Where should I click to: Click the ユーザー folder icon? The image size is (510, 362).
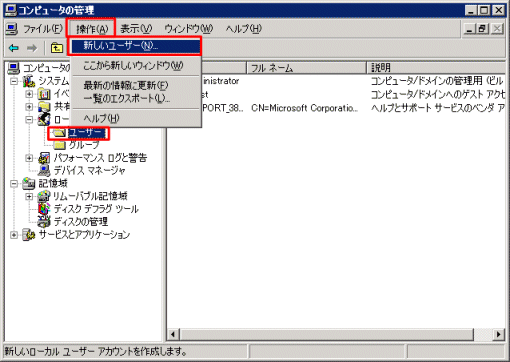click(x=59, y=133)
